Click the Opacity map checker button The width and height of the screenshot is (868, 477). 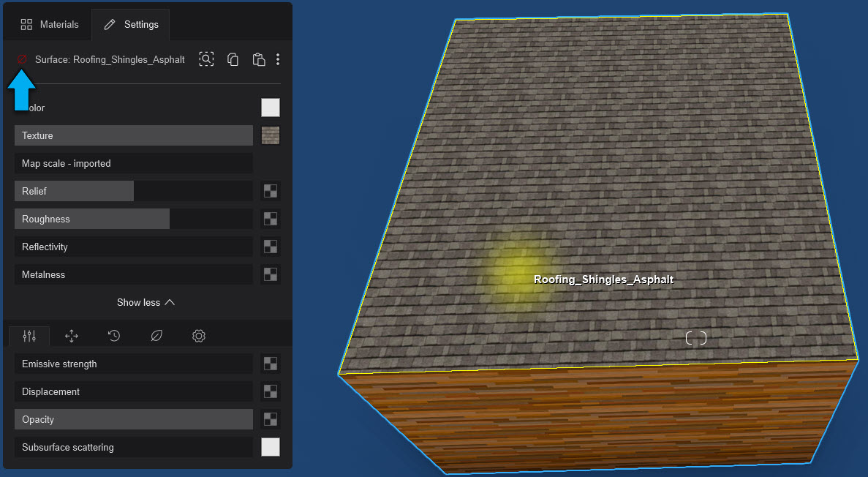(271, 419)
